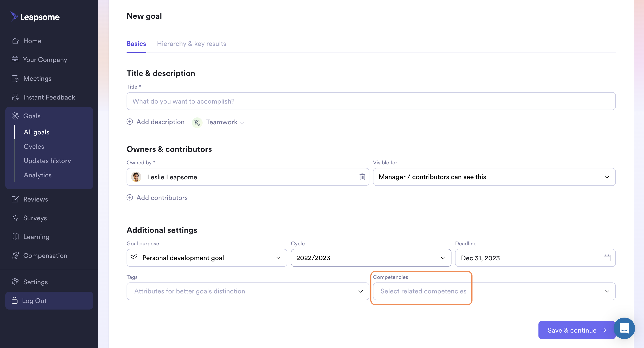Click the plus icon beside Add description
The width and height of the screenshot is (644, 348).
pos(129,122)
